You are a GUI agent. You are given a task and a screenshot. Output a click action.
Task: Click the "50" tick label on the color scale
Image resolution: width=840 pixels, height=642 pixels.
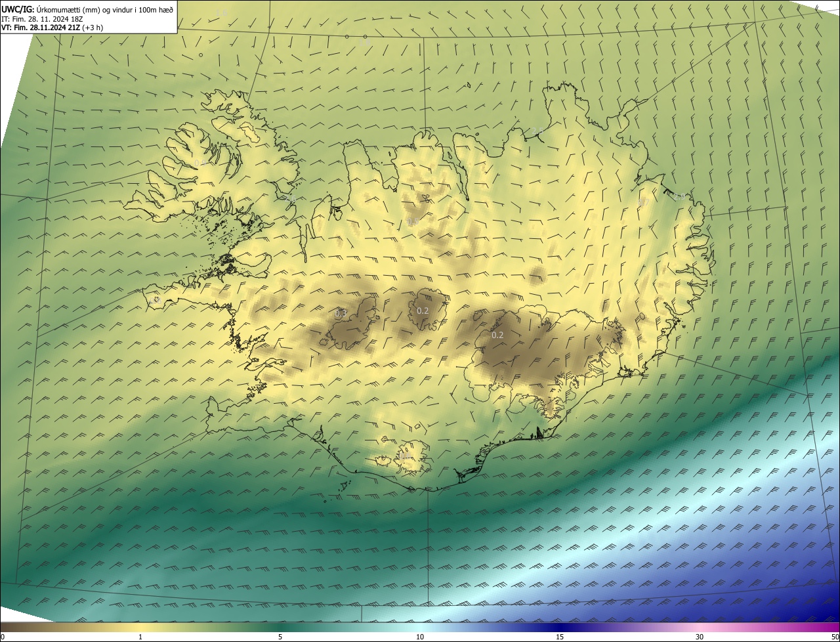(x=835, y=637)
